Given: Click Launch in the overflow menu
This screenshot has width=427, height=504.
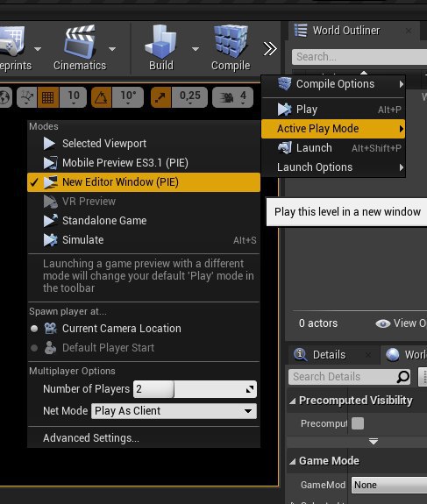Looking at the screenshot, I should (x=333, y=148).
